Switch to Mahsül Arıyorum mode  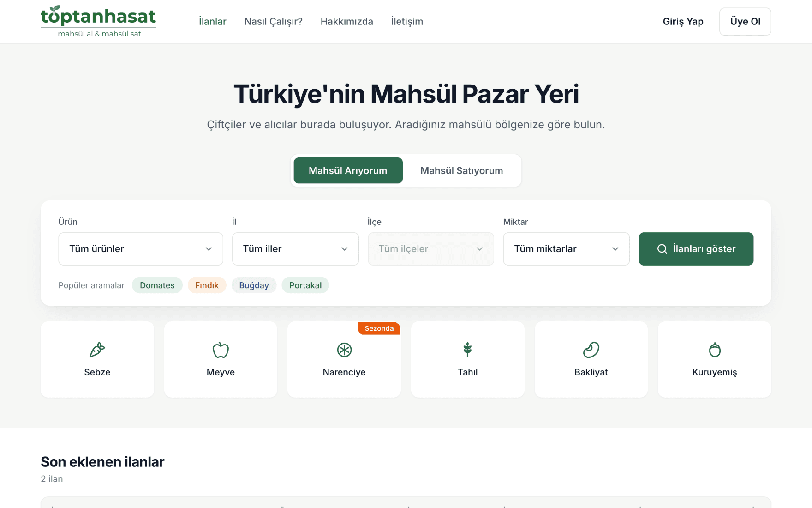(x=348, y=170)
